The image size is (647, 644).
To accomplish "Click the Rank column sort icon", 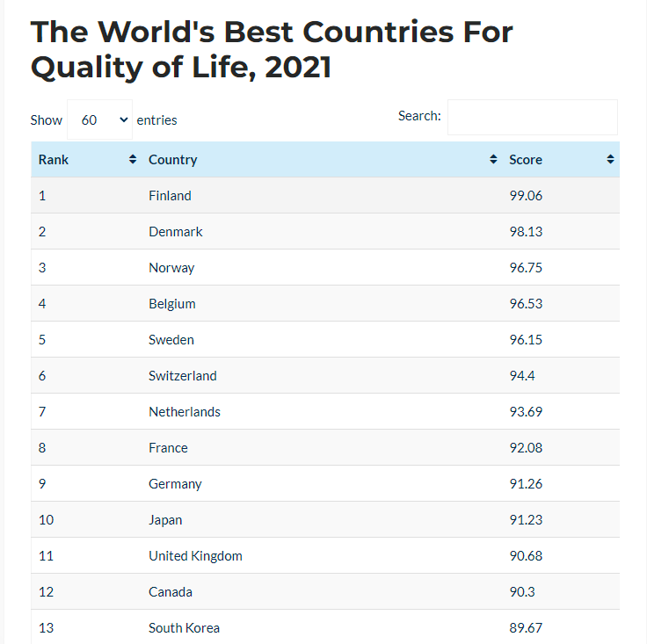I will [x=133, y=160].
